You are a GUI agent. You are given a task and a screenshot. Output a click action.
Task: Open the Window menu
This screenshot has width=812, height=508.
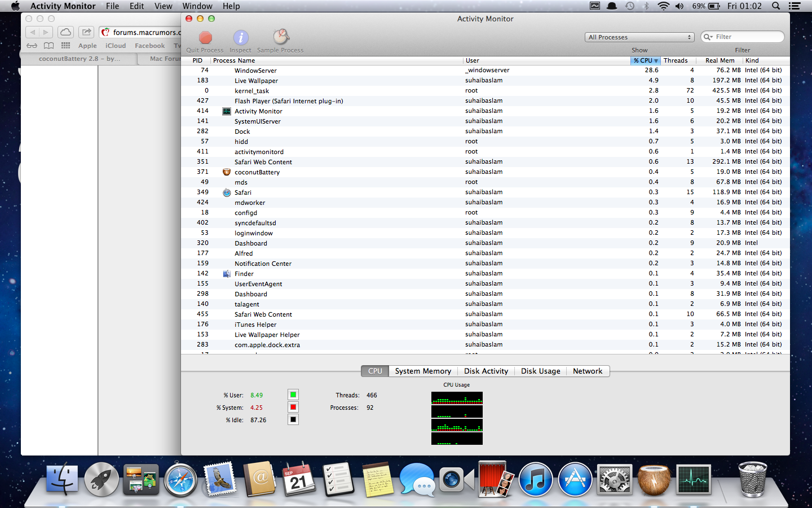197,6
